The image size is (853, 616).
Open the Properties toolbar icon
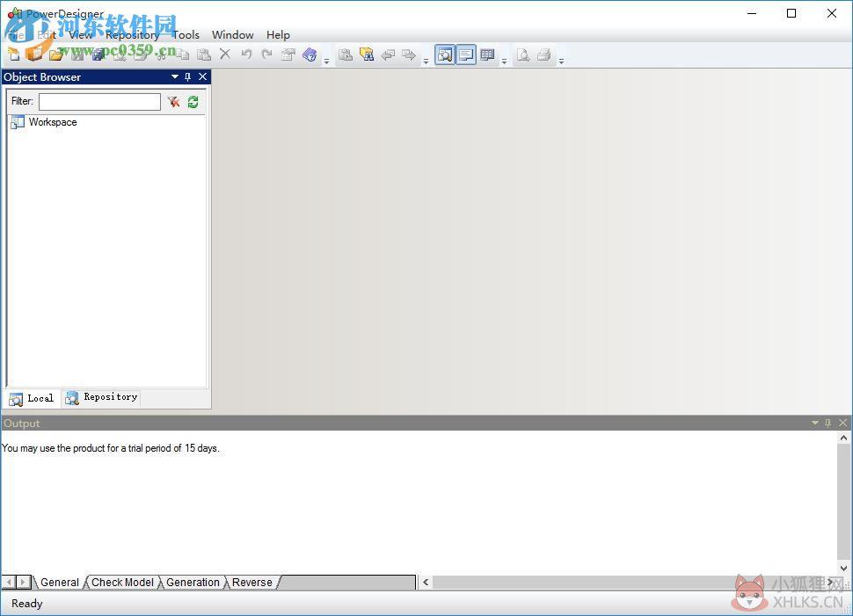coord(288,54)
